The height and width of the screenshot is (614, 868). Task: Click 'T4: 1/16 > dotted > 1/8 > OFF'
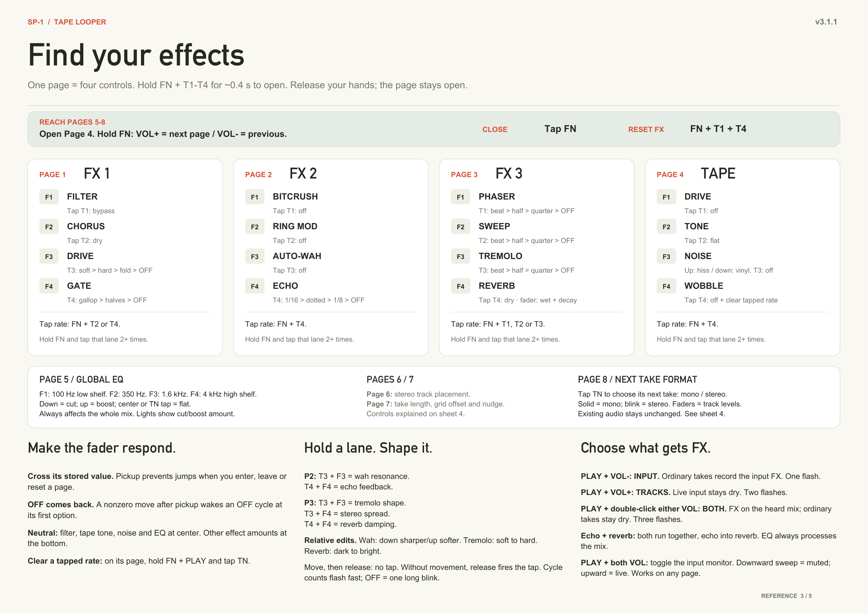[319, 300]
